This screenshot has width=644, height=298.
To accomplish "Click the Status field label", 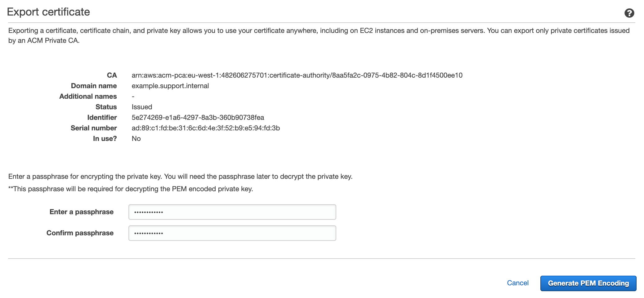I will point(106,107).
